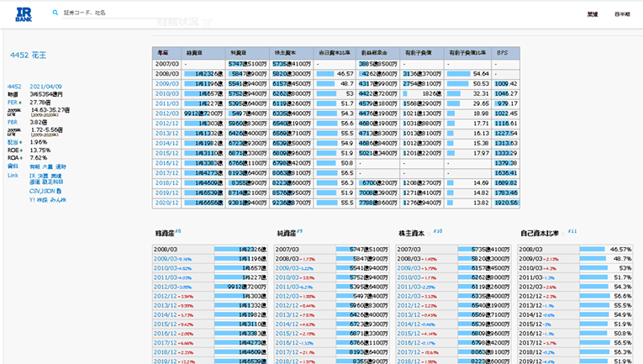Open the 株探 external link
The width and height of the screenshot is (643, 364).
point(42,200)
